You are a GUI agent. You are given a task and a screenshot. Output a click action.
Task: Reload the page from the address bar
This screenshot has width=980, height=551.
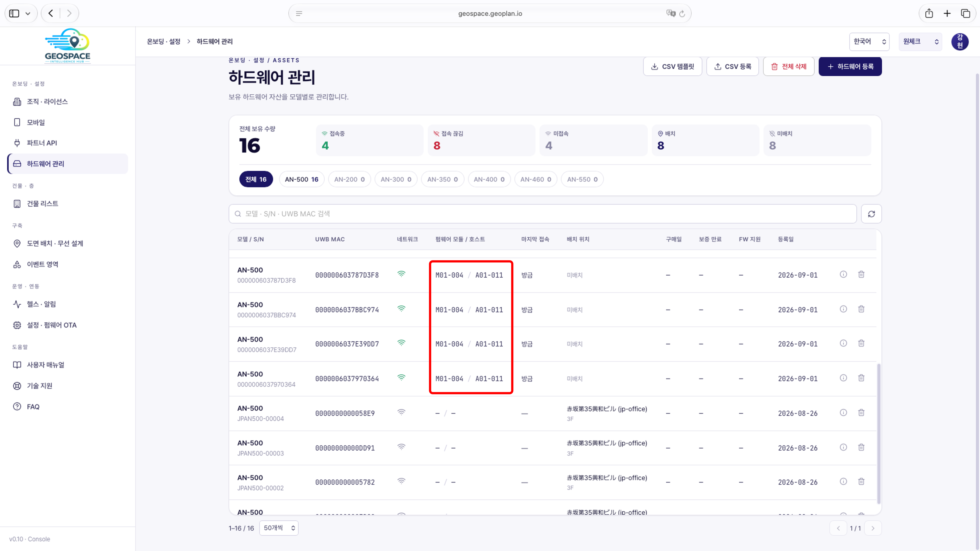click(682, 14)
